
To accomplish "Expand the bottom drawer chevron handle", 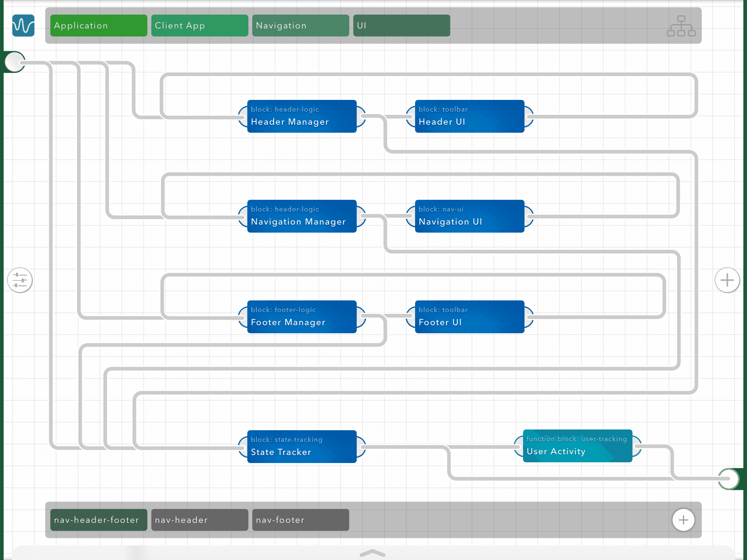I will (372, 553).
